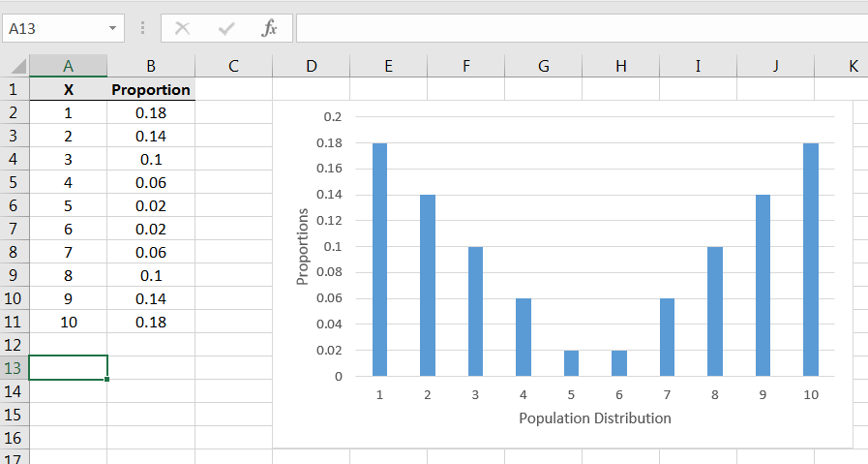Click the Insert Function fx icon

pyautogui.click(x=269, y=28)
